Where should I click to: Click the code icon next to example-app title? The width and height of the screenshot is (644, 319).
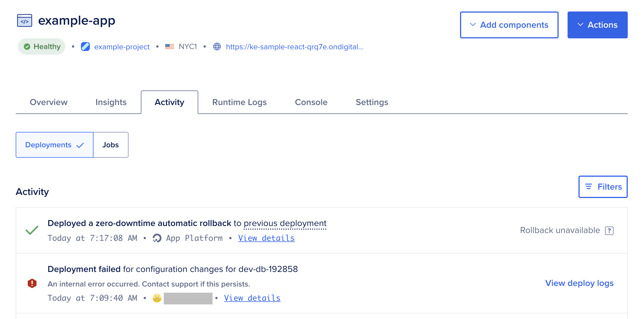click(24, 20)
